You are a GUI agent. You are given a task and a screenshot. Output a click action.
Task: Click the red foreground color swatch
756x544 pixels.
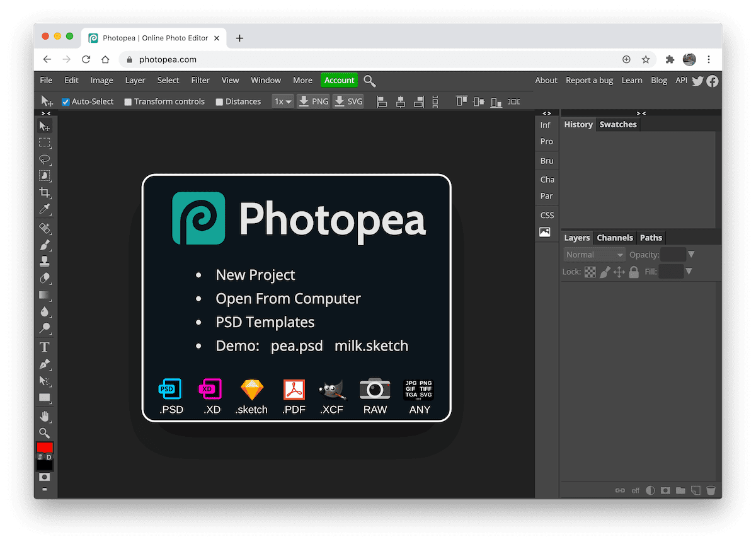click(45, 448)
